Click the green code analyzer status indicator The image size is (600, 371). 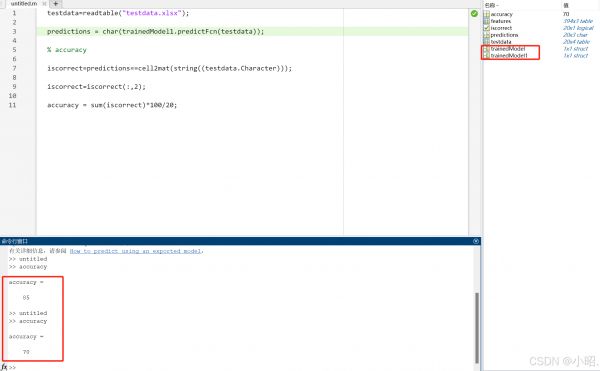click(474, 13)
